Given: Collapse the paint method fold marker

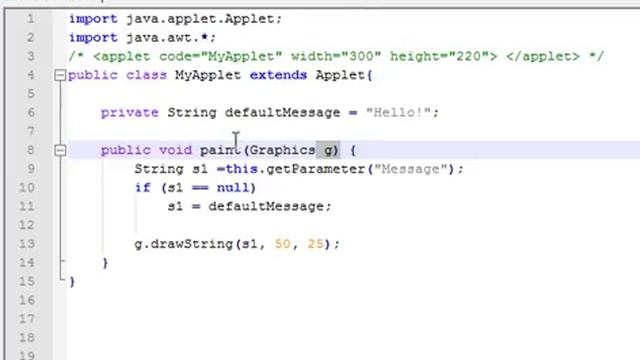Looking at the screenshot, I should coord(60,150).
